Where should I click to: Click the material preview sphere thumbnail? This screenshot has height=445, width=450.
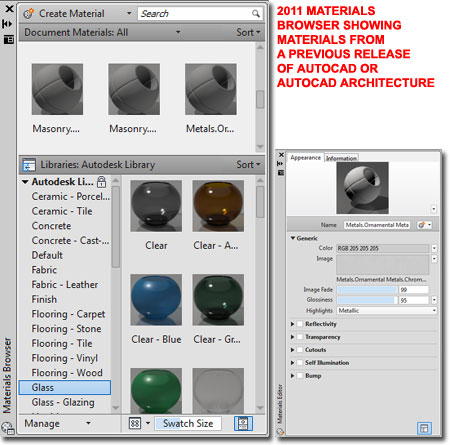tap(362, 188)
